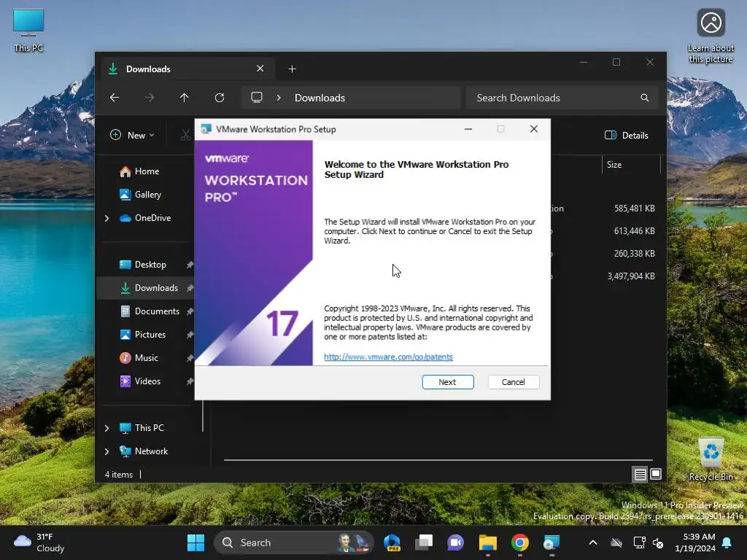Viewport: 747px width, 560px height.
Task: Click the search magnifier in Explorer
Action: pos(645,98)
